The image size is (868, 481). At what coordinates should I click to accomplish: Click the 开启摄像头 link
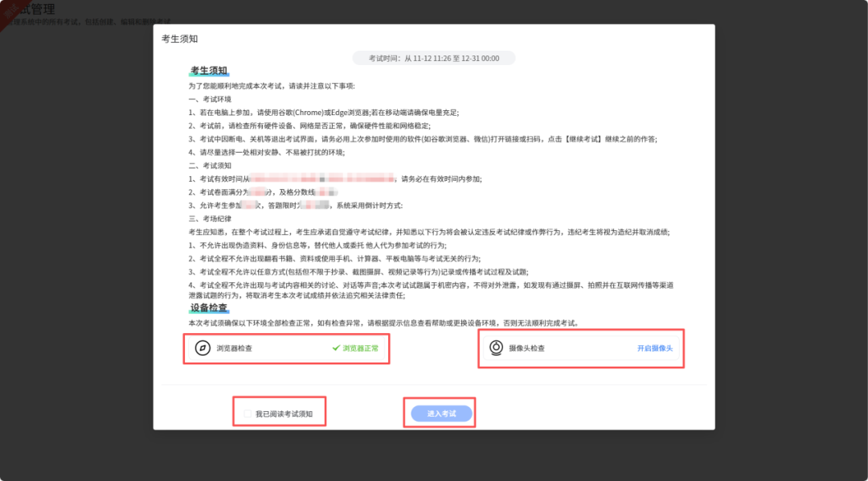click(x=654, y=348)
